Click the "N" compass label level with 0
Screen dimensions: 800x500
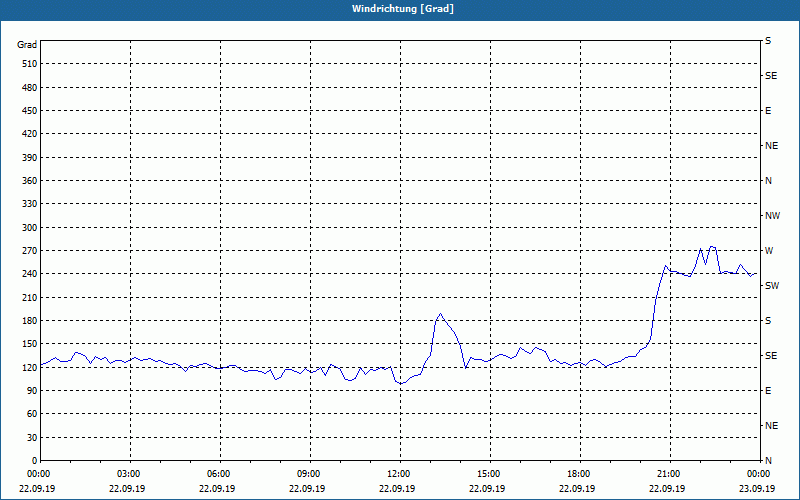768,461
